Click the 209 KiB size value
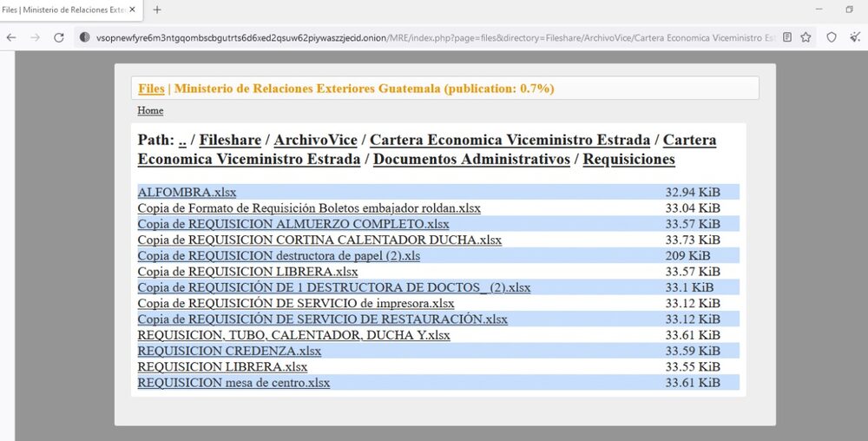Viewport: 868px width, 441px height. [x=687, y=256]
